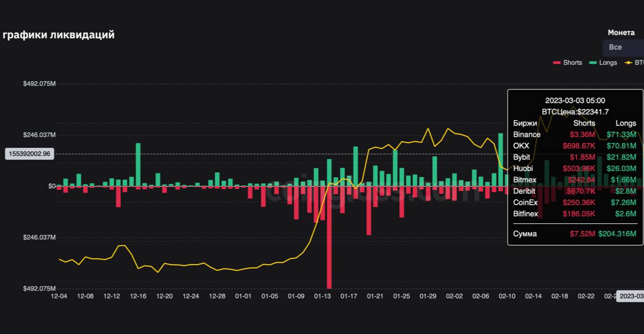
Task: Toggle the Longs series in the legend
Action: [x=603, y=63]
